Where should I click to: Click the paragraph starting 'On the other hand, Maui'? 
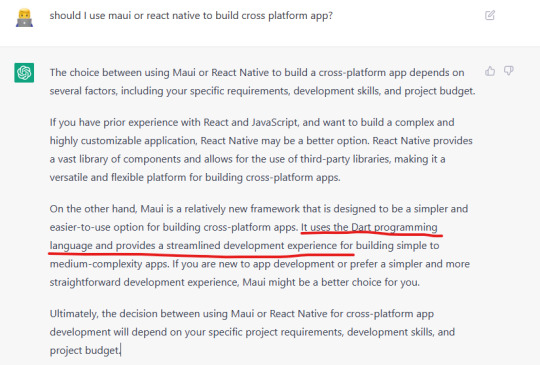pos(260,246)
